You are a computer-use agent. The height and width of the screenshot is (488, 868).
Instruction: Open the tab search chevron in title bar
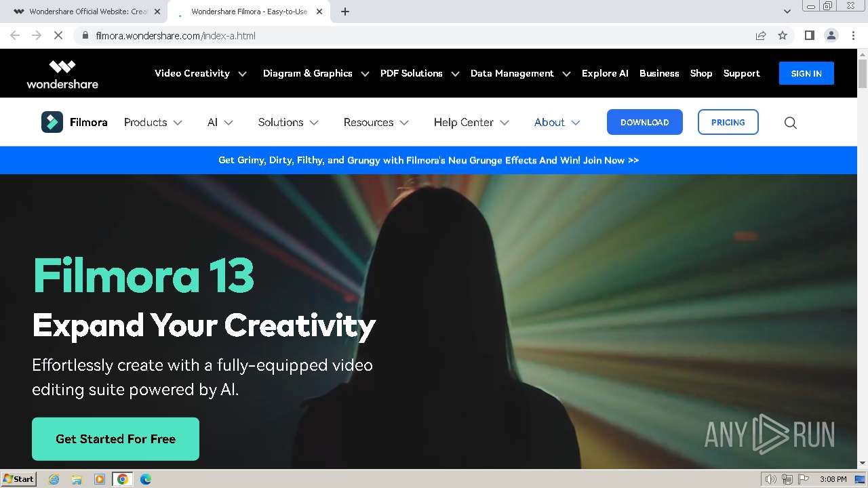[x=787, y=12]
